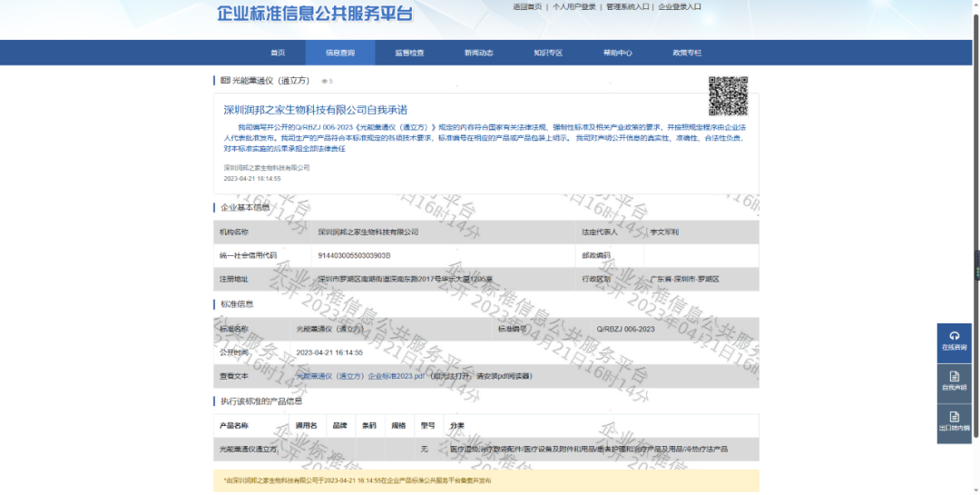Click 分类 column header

click(456, 426)
